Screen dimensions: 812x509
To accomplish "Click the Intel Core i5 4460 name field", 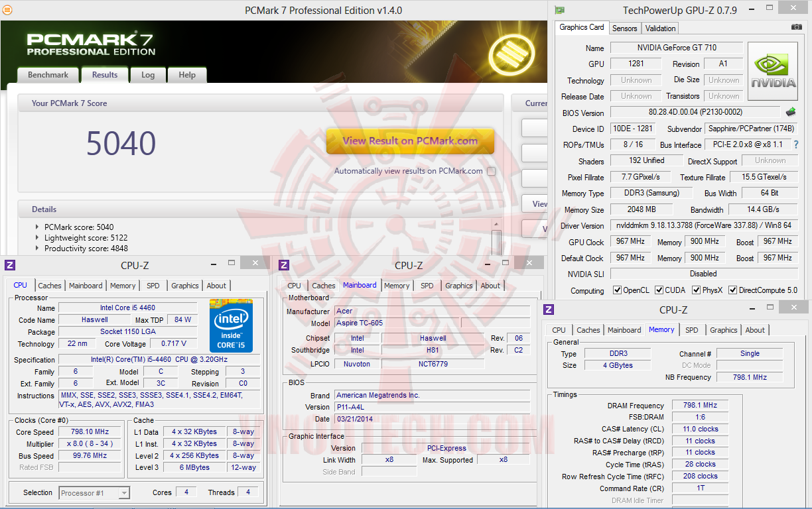I will click(128, 308).
